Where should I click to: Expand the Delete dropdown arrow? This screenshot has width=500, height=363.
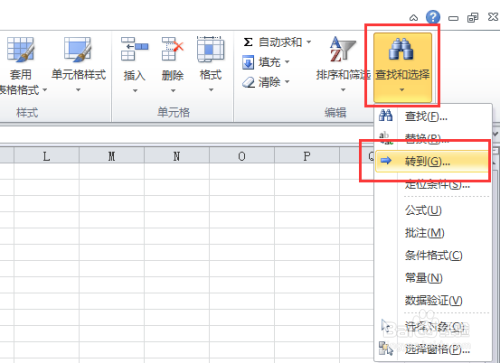(x=173, y=90)
